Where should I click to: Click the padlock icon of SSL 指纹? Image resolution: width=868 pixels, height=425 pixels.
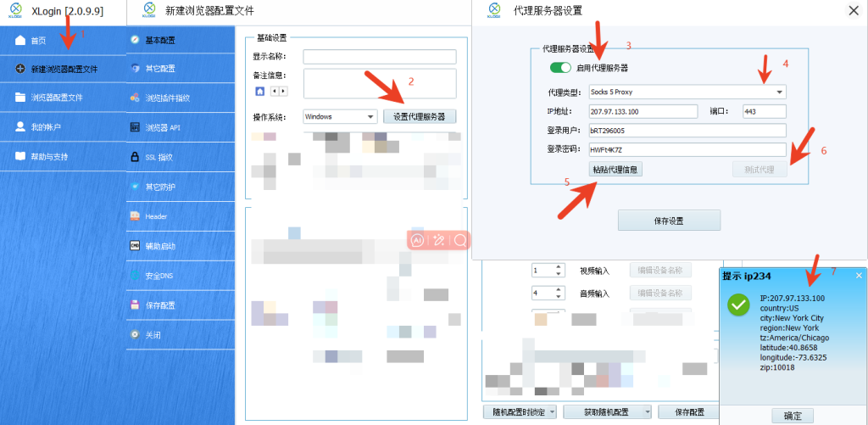tap(135, 157)
